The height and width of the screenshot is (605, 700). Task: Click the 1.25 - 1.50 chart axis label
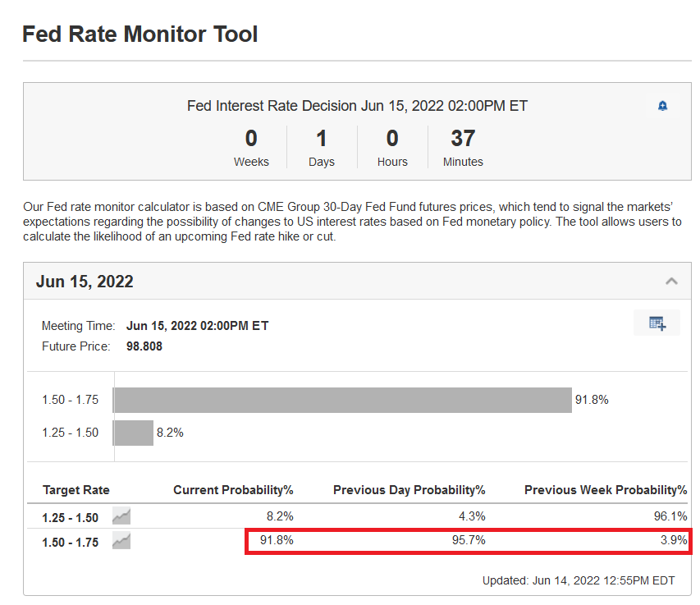pos(70,433)
